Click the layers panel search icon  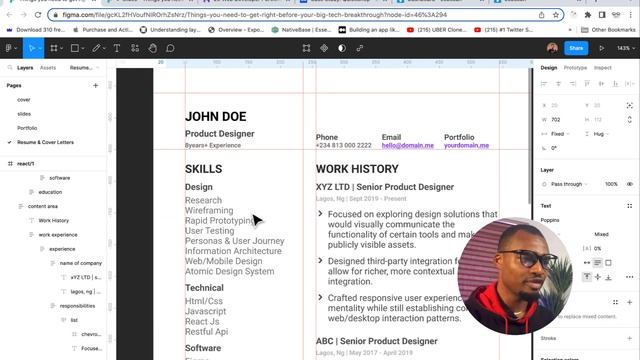click(x=10, y=68)
